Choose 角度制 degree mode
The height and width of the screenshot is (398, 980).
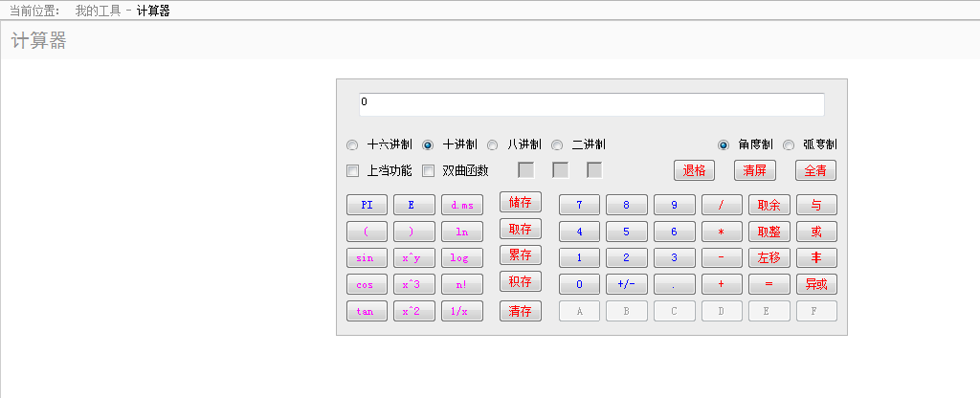pos(724,145)
